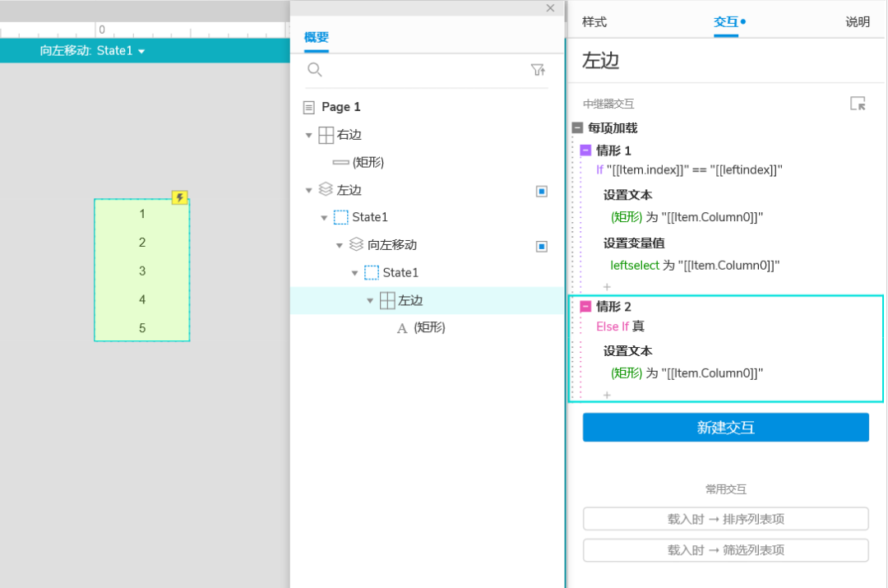Screen dimensions: 888x588
Task: Collapse the nested State1 under 向左移动
Action: [x=354, y=273]
